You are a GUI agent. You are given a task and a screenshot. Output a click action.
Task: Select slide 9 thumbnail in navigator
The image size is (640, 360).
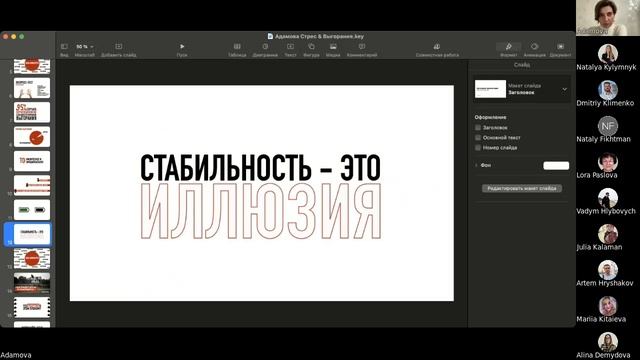coord(32,161)
